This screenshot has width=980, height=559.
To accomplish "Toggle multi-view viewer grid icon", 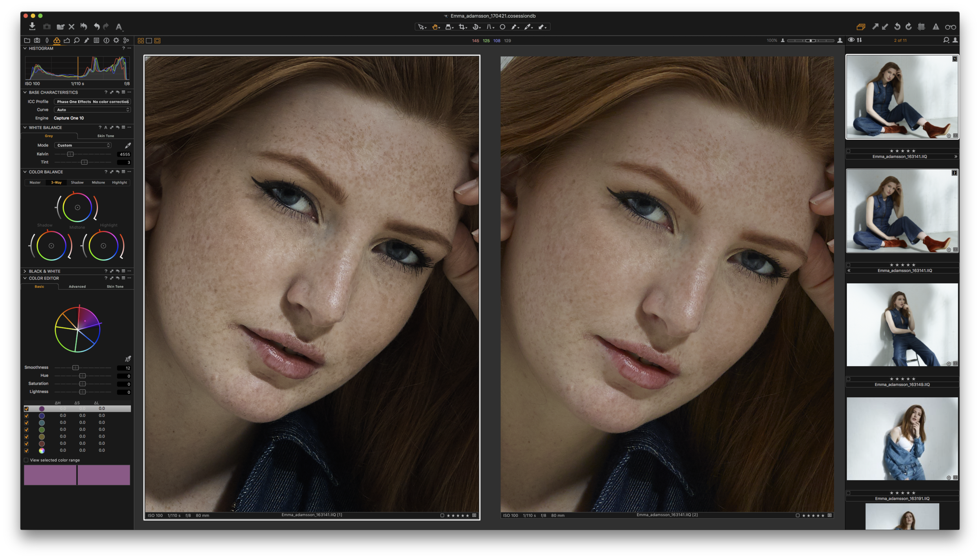I will tap(140, 41).
